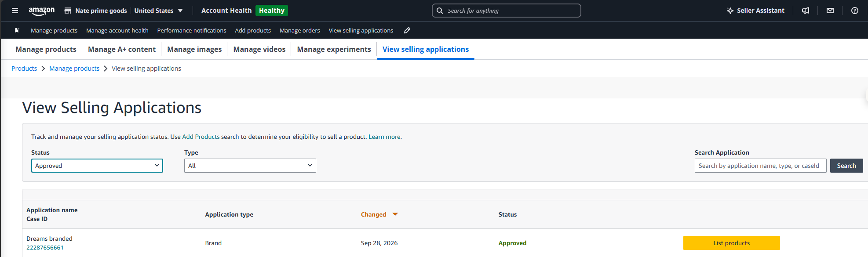Open the Status dropdown showing Approved
The width and height of the screenshot is (868, 257).
tap(97, 166)
